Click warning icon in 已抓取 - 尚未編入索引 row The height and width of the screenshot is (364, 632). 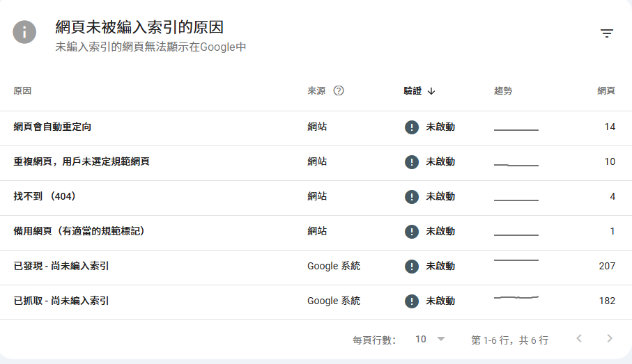point(412,301)
